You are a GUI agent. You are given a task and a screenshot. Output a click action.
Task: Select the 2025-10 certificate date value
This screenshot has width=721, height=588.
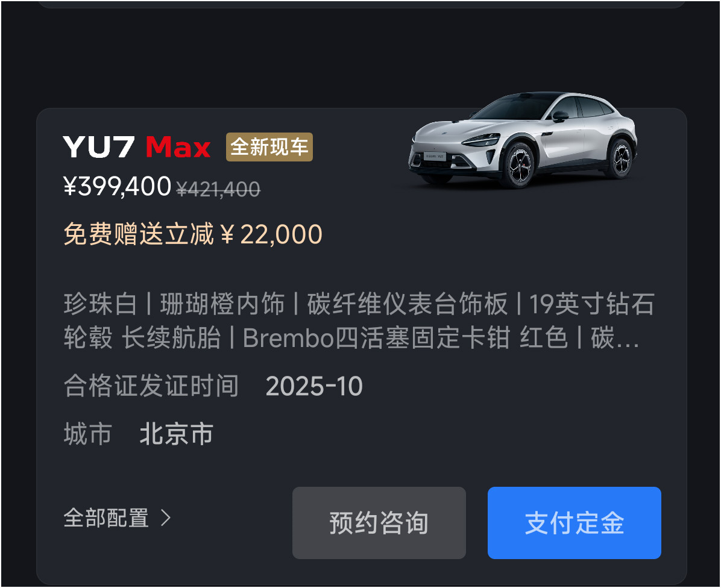click(x=314, y=386)
